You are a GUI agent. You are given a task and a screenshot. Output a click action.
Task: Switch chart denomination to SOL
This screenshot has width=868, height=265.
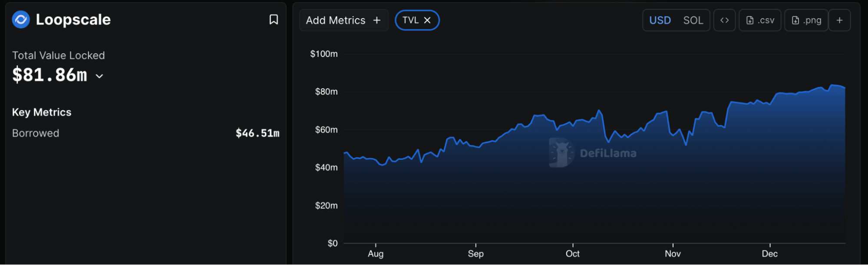pos(693,20)
